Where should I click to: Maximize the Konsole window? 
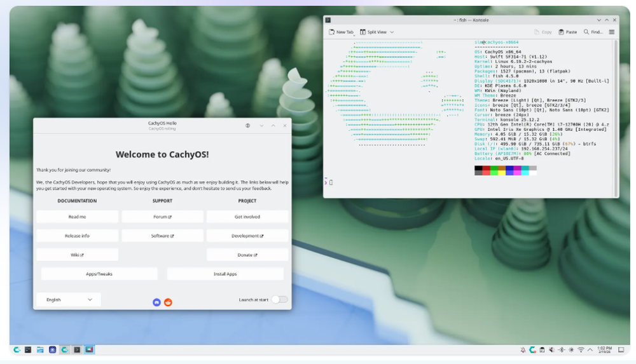[607, 20]
